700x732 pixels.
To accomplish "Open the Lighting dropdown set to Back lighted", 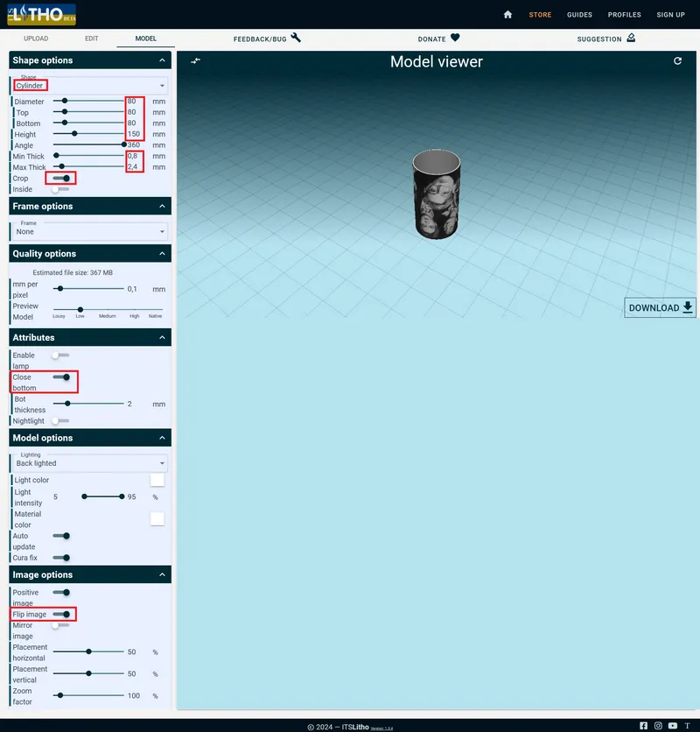I will [x=89, y=463].
